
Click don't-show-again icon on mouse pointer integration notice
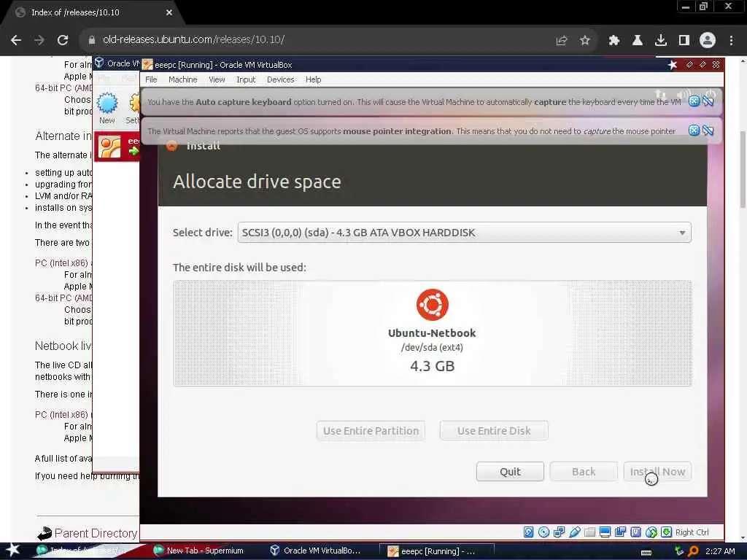click(708, 131)
